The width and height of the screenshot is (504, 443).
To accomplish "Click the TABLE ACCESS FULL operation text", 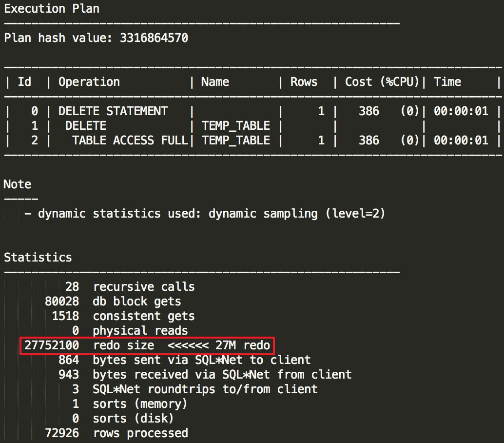I will pos(130,140).
